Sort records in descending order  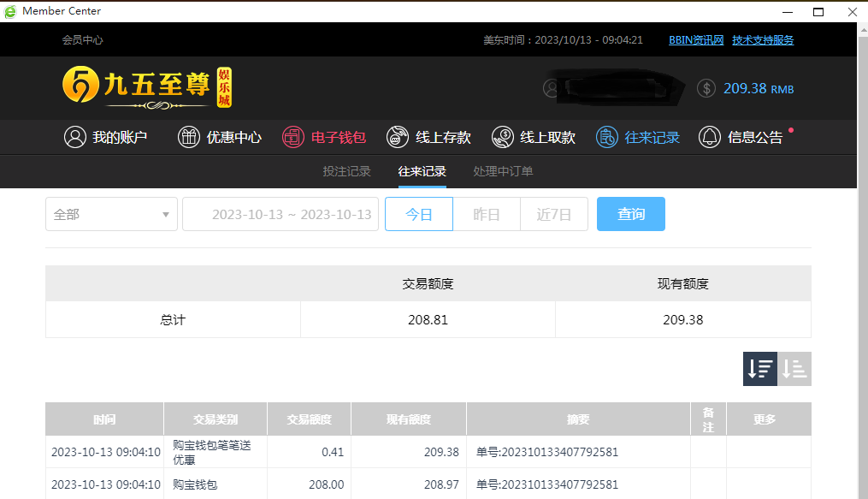760,369
